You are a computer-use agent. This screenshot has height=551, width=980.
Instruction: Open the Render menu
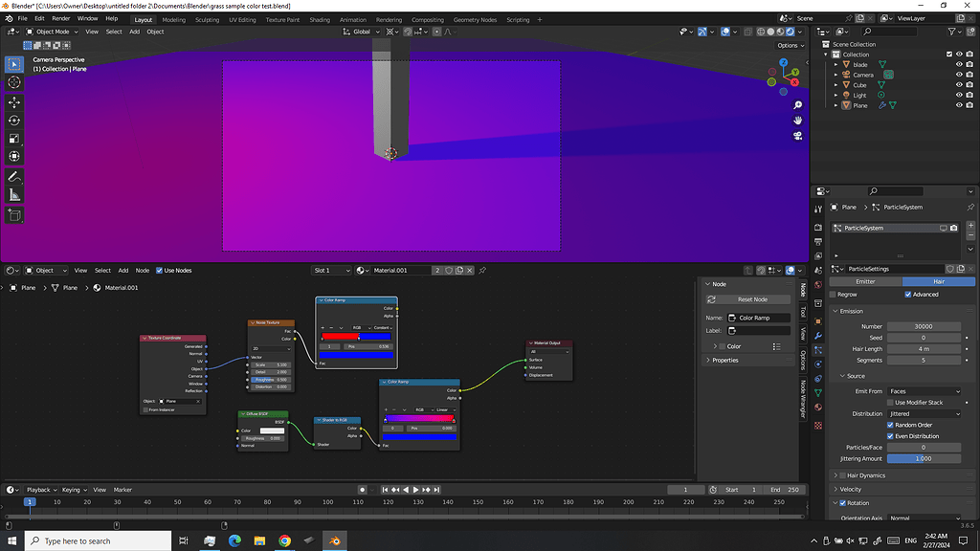click(x=60, y=19)
